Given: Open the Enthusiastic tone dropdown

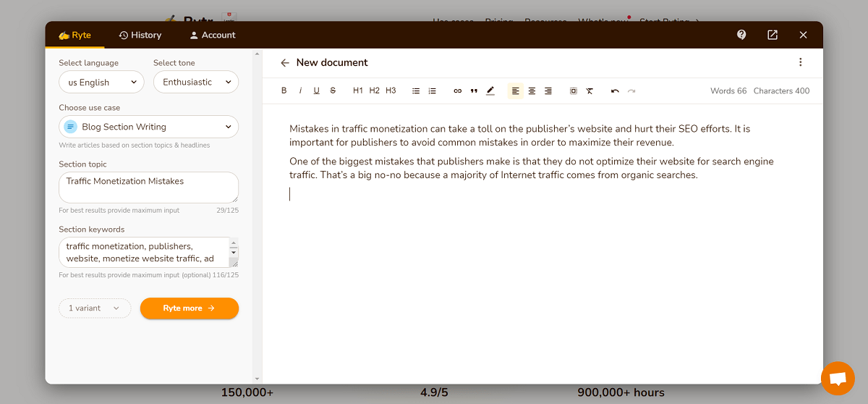Looking at the screenshot, I should [x=195, y=83].
